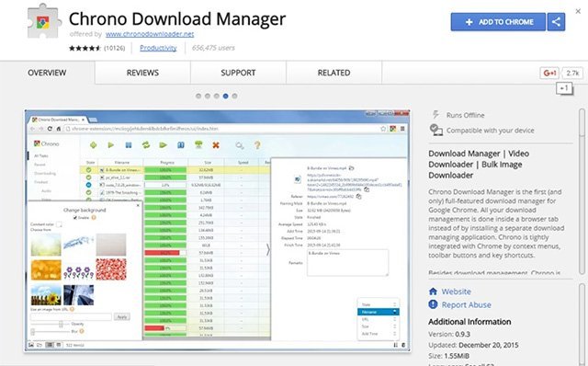This screenshot has height=366, width=588.
Task: Switch to the Overview tab
Action: click(47, 73)
